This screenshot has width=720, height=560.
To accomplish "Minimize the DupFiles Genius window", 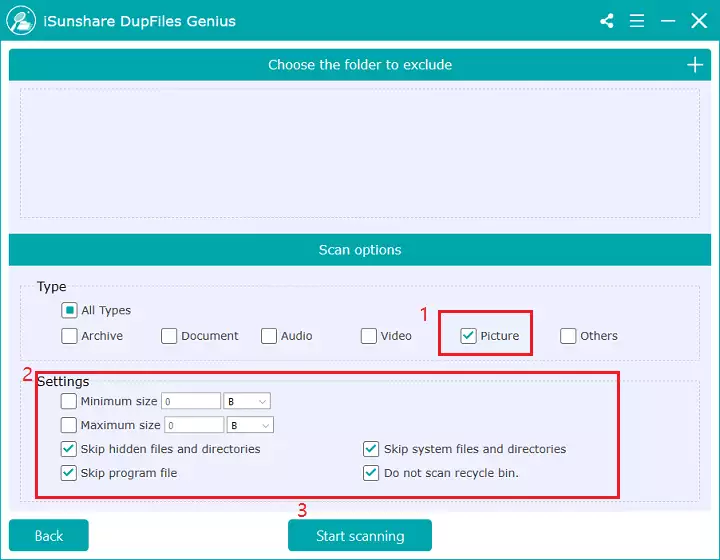I will 668,21.
